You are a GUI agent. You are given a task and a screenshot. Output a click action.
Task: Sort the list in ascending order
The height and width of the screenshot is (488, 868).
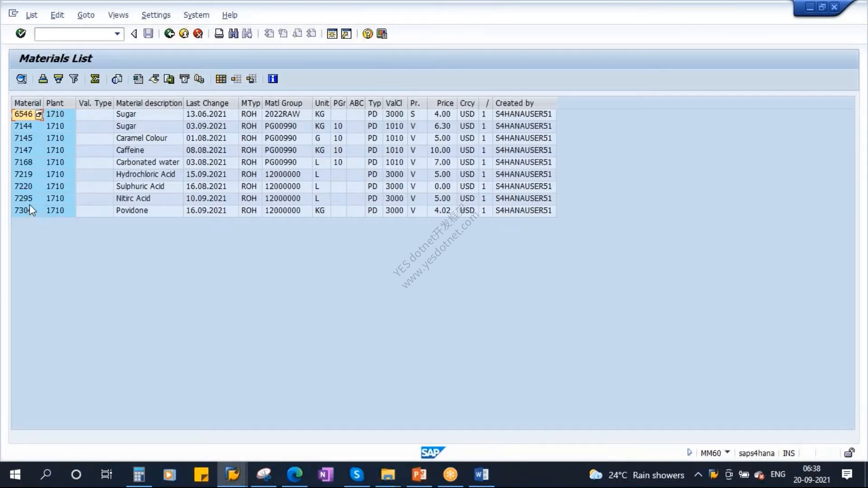coord(43,79)
